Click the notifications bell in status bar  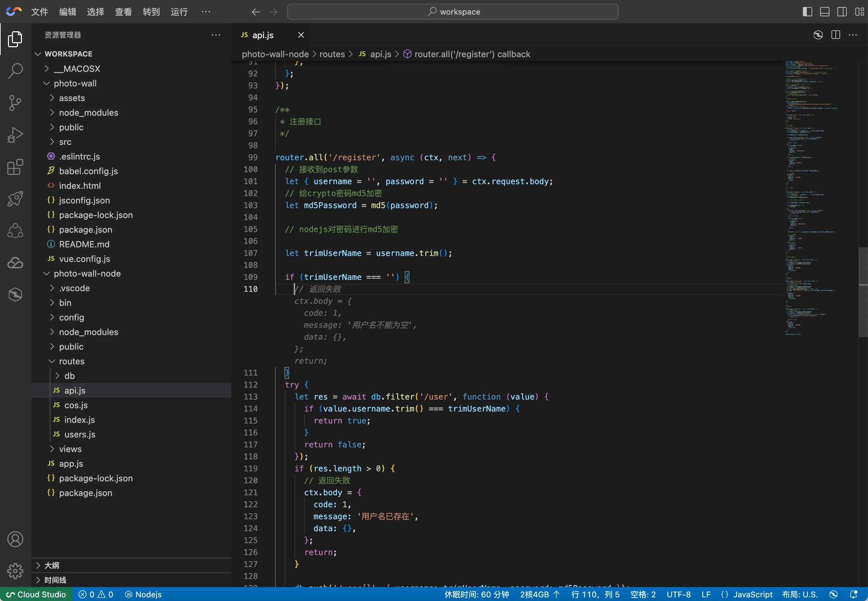[x=853, y=594]
